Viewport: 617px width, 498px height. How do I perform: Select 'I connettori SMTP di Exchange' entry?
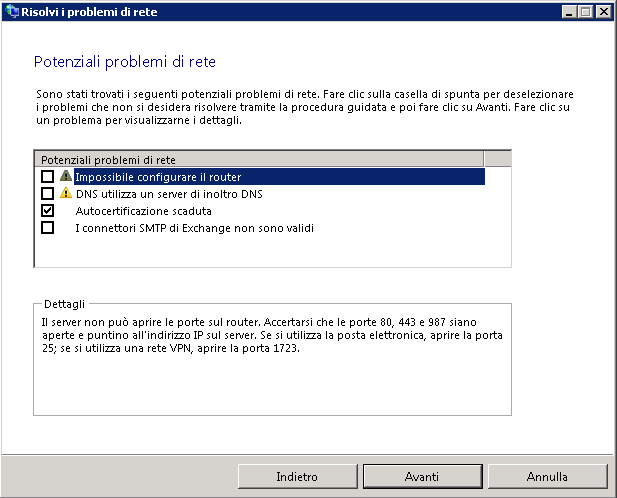pyautogui.click(x=194, y=228)
